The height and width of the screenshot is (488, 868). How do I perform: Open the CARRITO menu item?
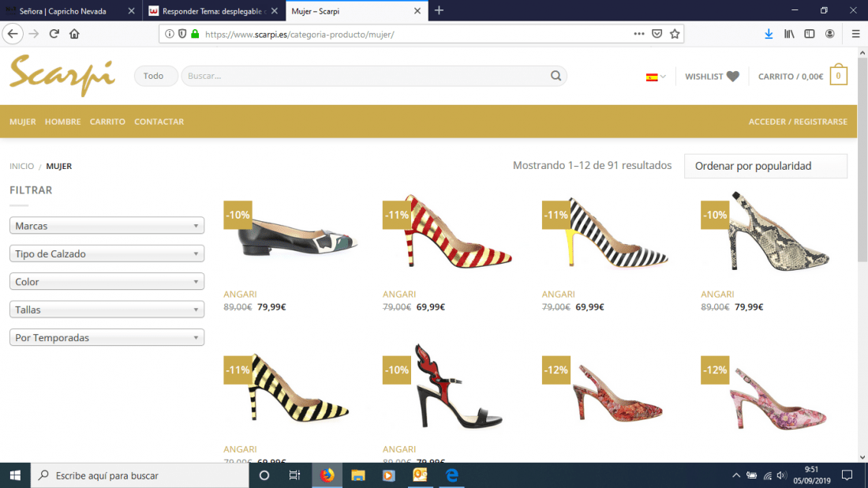pyautogui.click(x=107, y=122)
